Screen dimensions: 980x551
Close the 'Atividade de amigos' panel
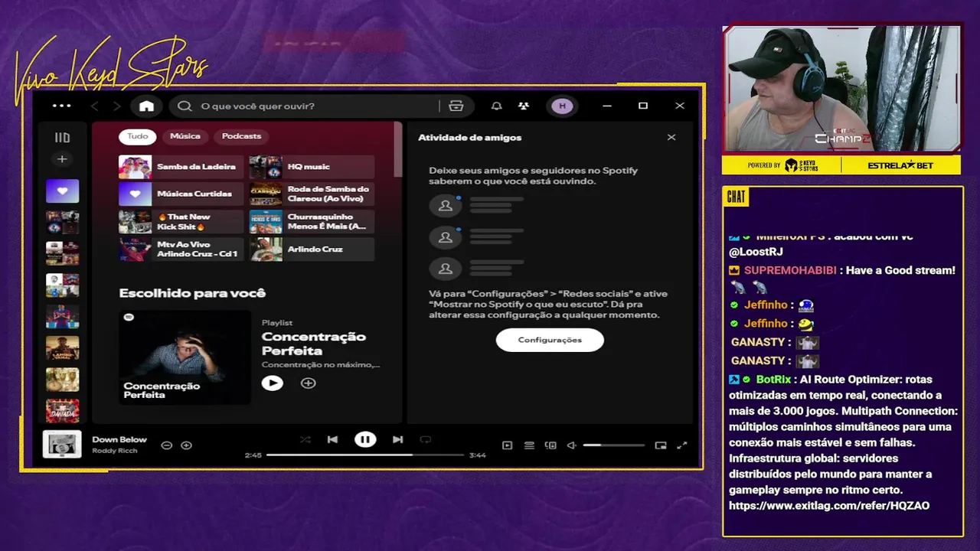671,138
